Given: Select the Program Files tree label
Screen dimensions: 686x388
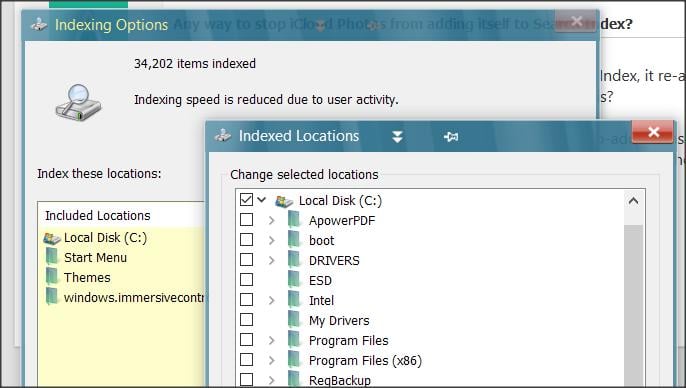Looking at the screenshot, I should click(349, 341).
